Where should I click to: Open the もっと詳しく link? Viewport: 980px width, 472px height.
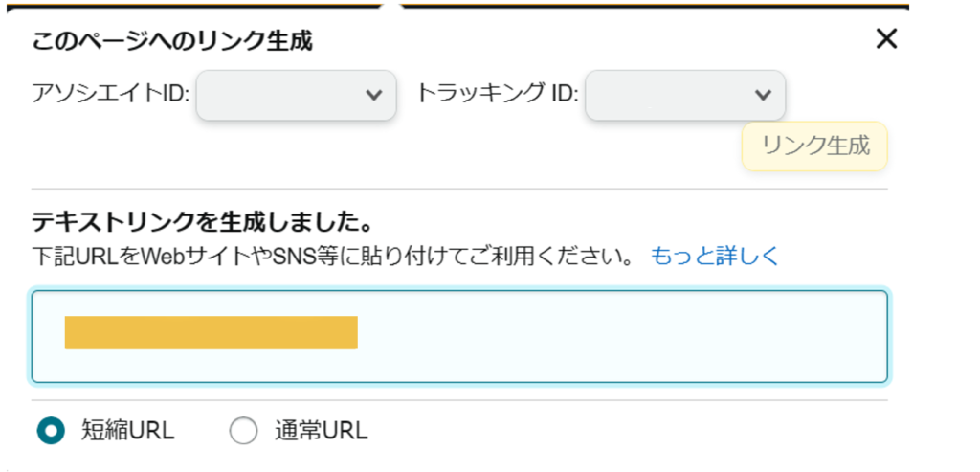[x=715, y=257]
